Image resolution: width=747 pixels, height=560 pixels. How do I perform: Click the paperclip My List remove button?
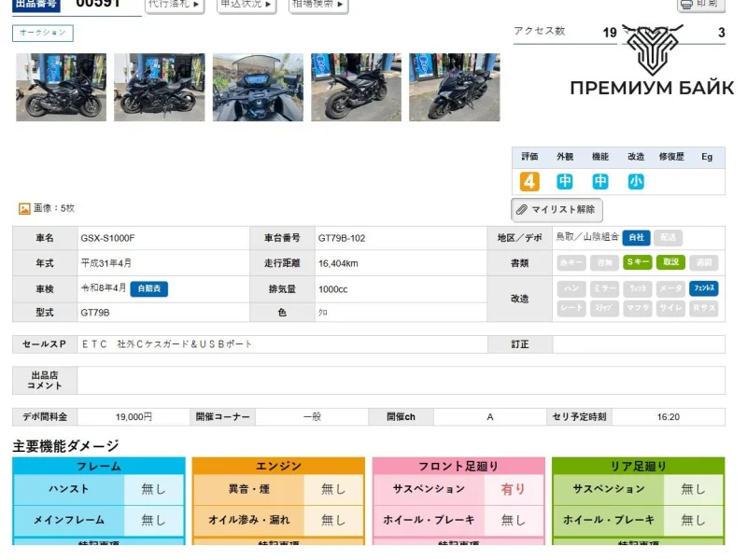tap(557, 210)
